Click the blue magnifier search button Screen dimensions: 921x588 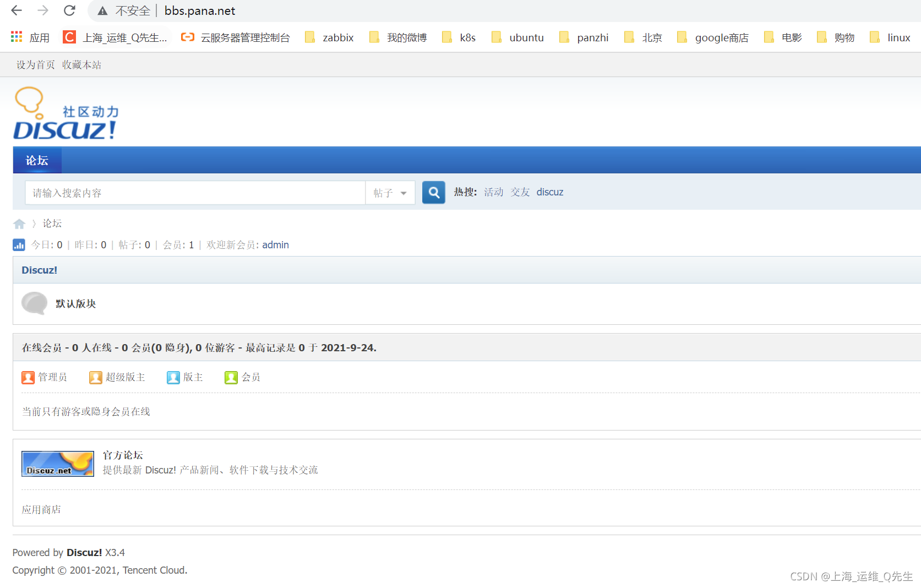[x=434, y=193]
